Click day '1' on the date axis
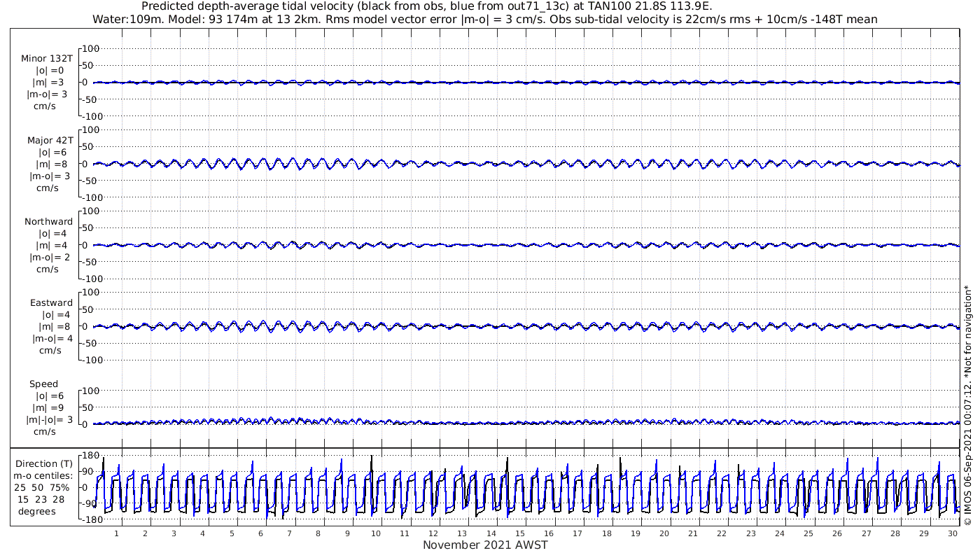Viewport: 980px width, 560px height. (117, 534)
